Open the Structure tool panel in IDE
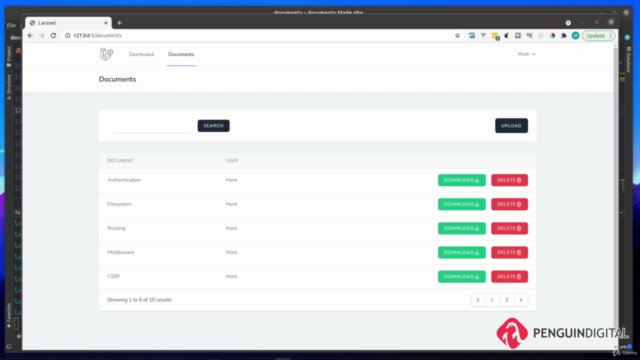640x360 pixels. tap(9, 87)
